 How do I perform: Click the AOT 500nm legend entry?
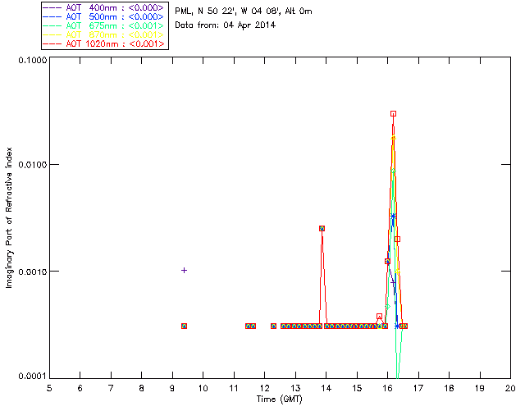click(104, 16)
